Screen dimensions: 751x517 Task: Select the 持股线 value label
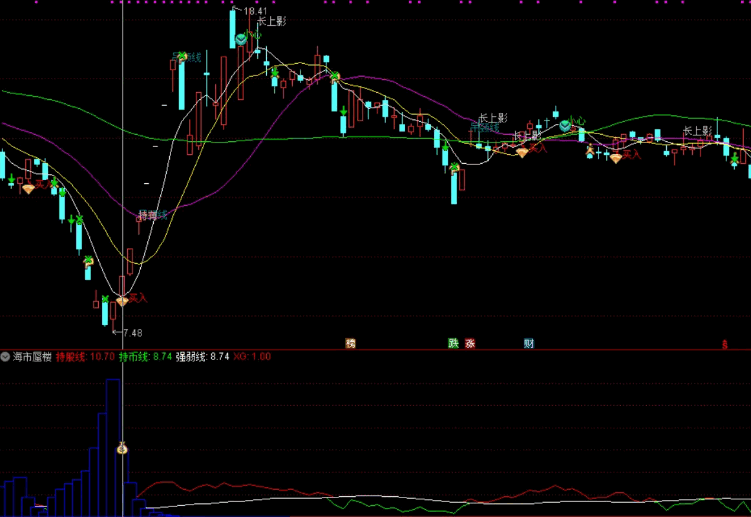click(85, 356)
